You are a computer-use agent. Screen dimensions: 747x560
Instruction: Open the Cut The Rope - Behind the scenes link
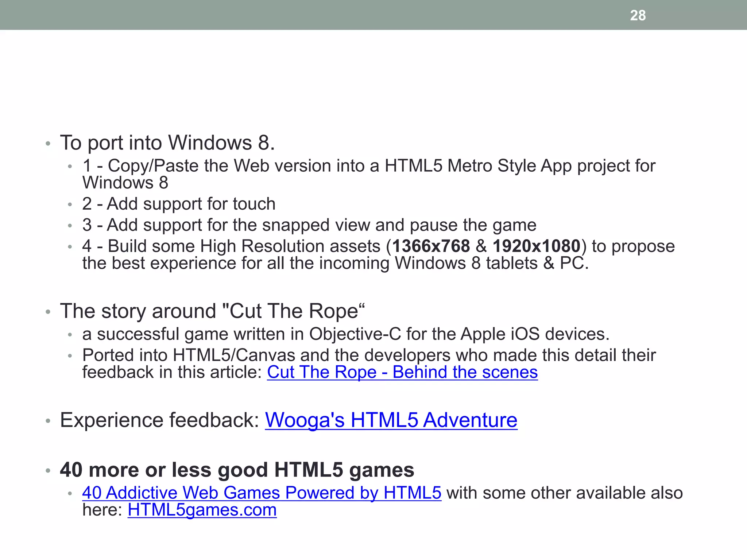[402, 372]
